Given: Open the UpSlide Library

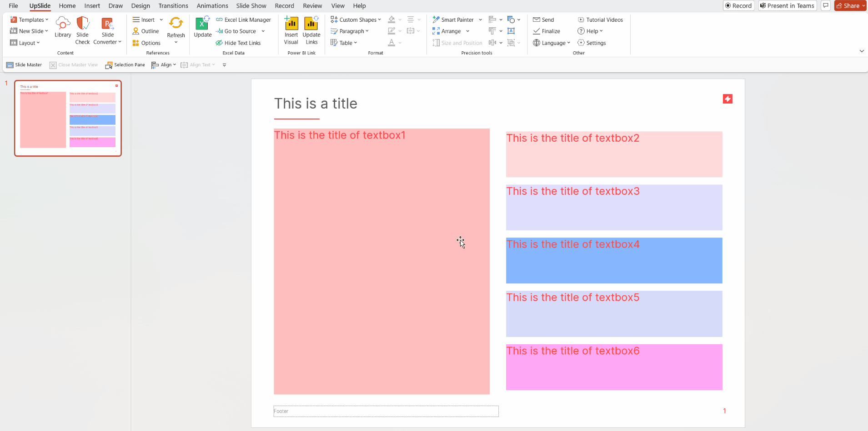Looking at the screenshot, I should pos(63,27).
